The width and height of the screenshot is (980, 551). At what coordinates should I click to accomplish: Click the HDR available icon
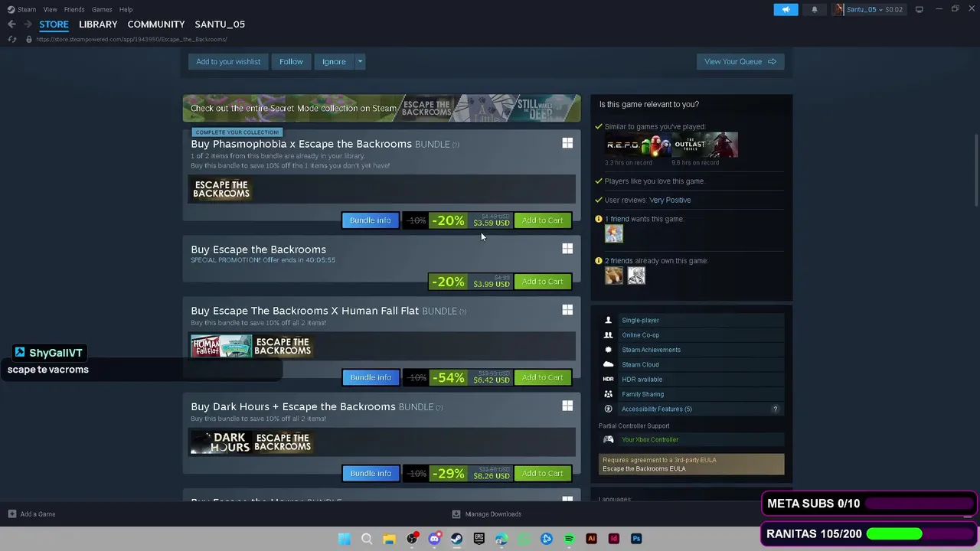609,380
